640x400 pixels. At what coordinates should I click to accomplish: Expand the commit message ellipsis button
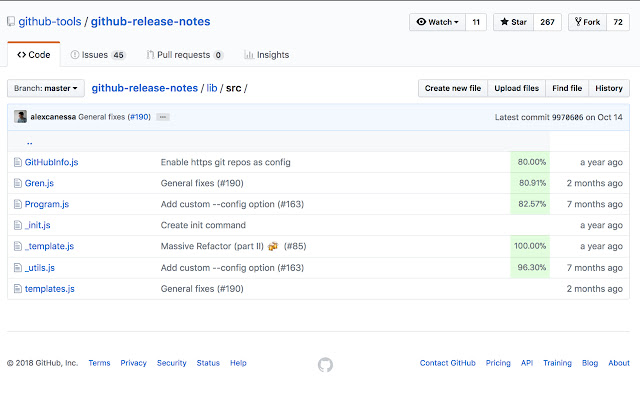163,117
